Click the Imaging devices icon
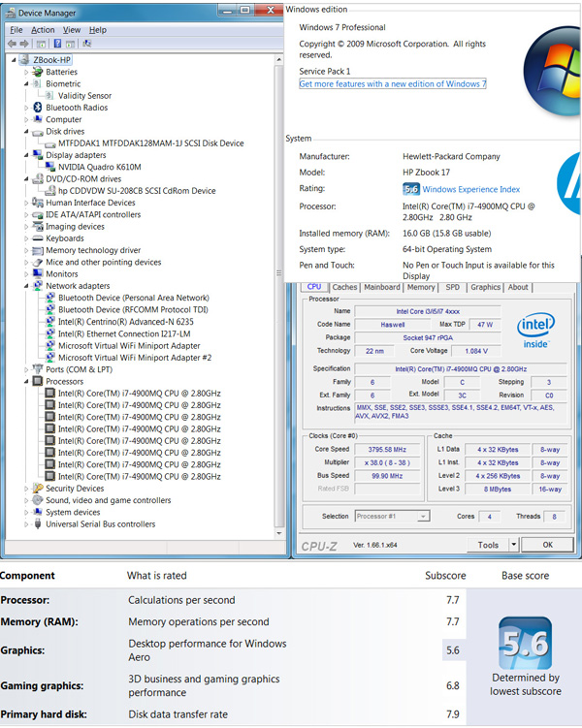 [38, 226]
